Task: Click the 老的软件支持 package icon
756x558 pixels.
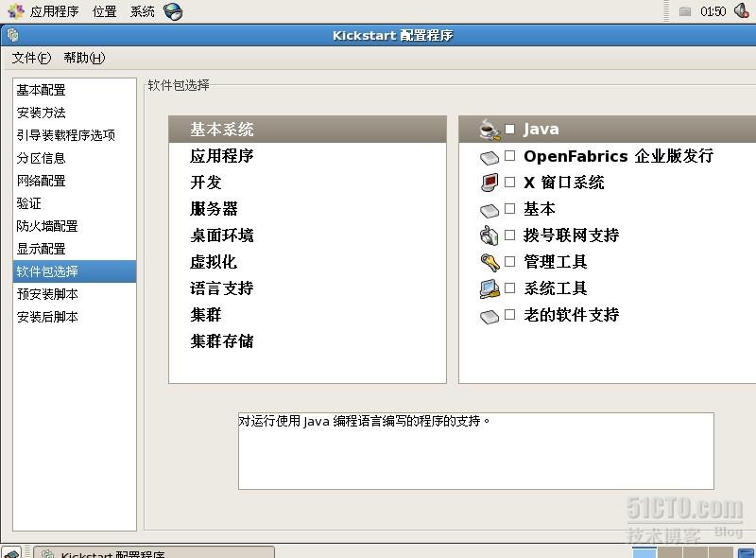Action: pos(490,317)
